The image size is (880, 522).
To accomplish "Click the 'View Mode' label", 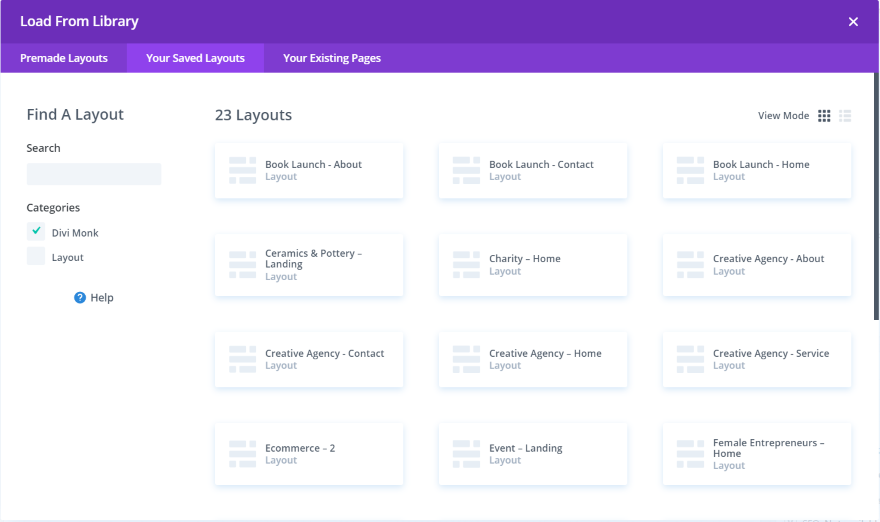I will pyautogui.click(x=783, y=116).
